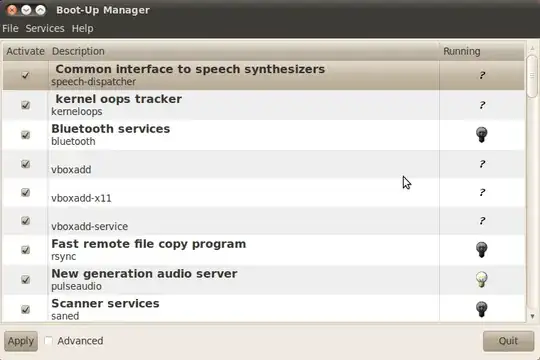540x360 pixels.
Task: Uncheck the vboxadd activate checkbox
Action: [25, 164]
